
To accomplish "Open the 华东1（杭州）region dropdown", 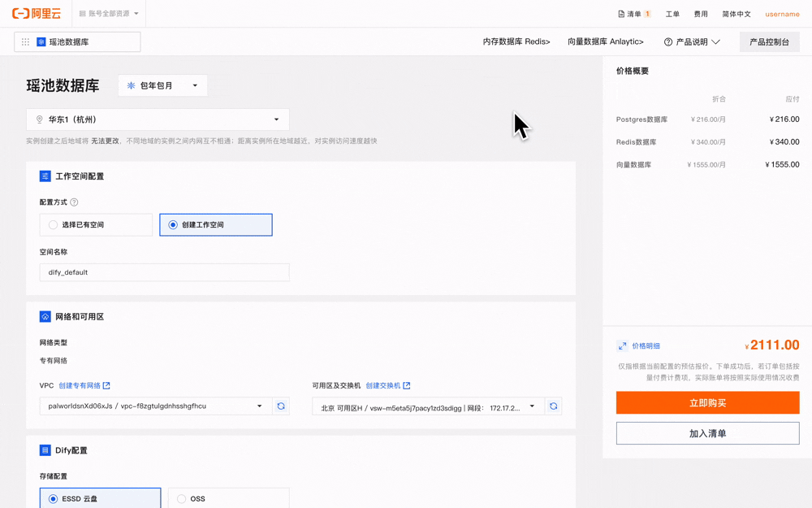I will (x=158, y=119).
